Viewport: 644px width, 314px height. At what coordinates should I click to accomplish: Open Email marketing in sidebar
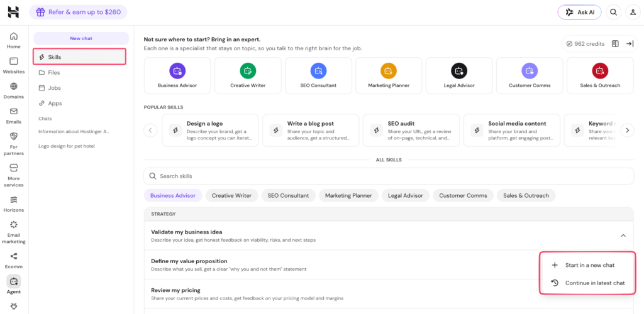14,232
